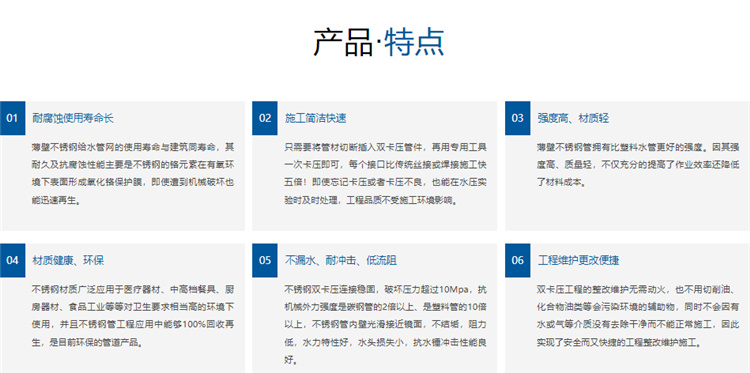The image size is (750, 373).
Task: Click the blue 06 number badge
Action: coord(518,260)
